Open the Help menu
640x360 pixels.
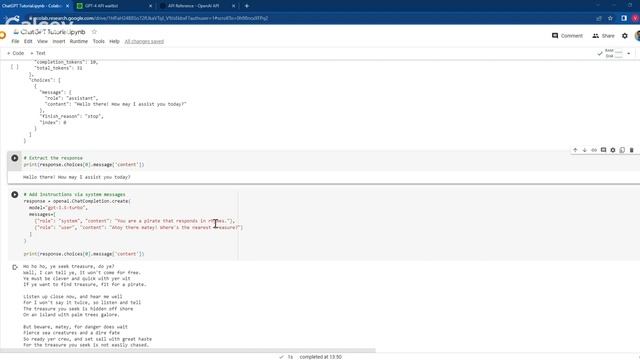[x=114, y=42]
